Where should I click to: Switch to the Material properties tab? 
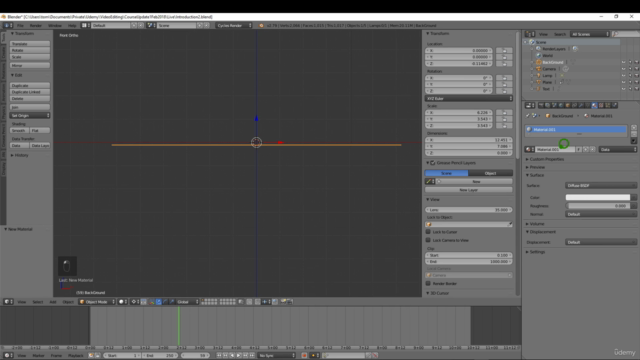594,105
